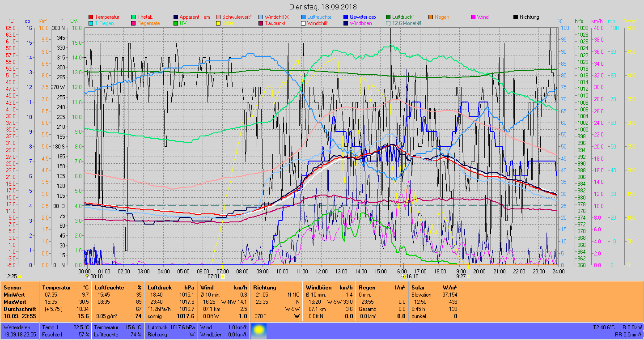Screen dimensions: 644x340
Task: Toggle the white Windchill* legend box
Action: pos(303,23)
